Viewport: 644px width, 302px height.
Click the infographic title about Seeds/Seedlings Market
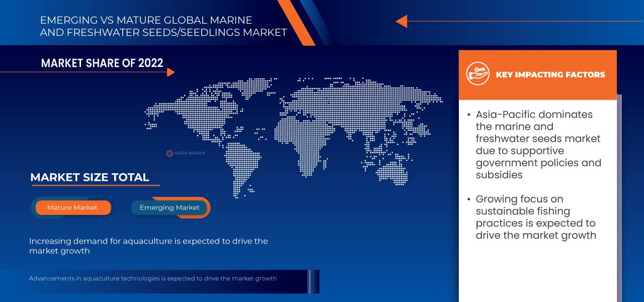[163, 27]
